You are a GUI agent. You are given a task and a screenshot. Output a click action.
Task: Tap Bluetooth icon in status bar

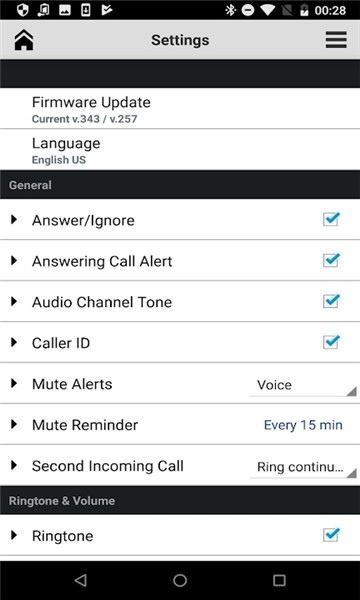pyautogui.click(x=230, y=10)
